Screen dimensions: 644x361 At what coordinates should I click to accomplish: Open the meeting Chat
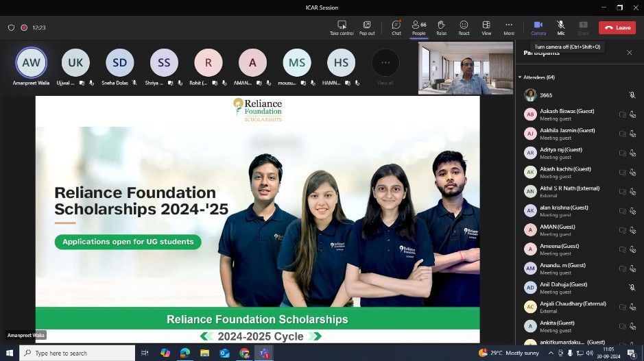coord(396,28)
